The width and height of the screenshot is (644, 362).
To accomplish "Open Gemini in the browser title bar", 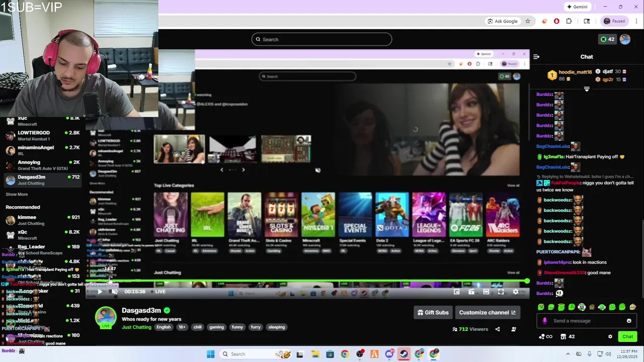I will click(577, 7).
